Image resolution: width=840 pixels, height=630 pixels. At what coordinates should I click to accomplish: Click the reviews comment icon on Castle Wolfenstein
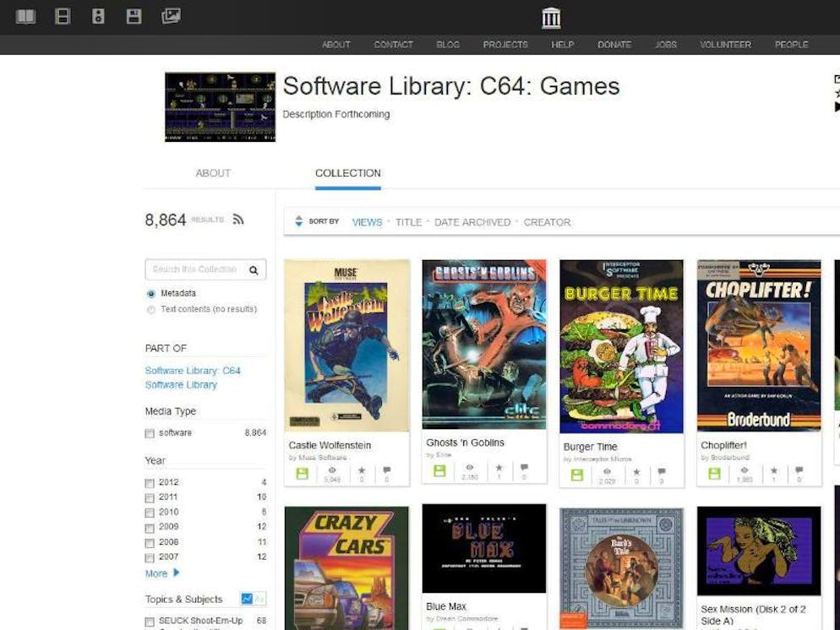386,470
